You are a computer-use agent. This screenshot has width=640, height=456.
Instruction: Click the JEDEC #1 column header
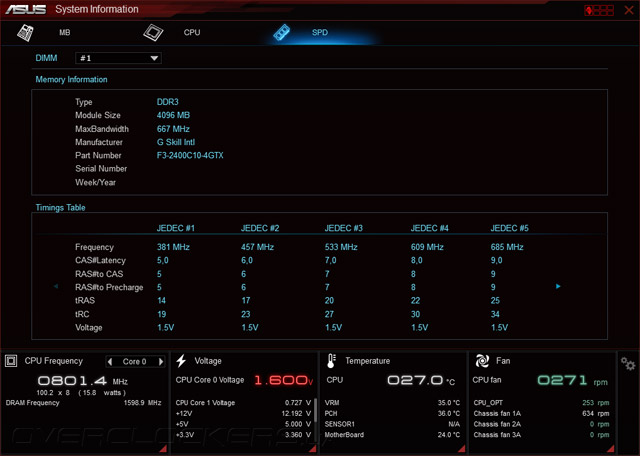(x=176, y=228)
